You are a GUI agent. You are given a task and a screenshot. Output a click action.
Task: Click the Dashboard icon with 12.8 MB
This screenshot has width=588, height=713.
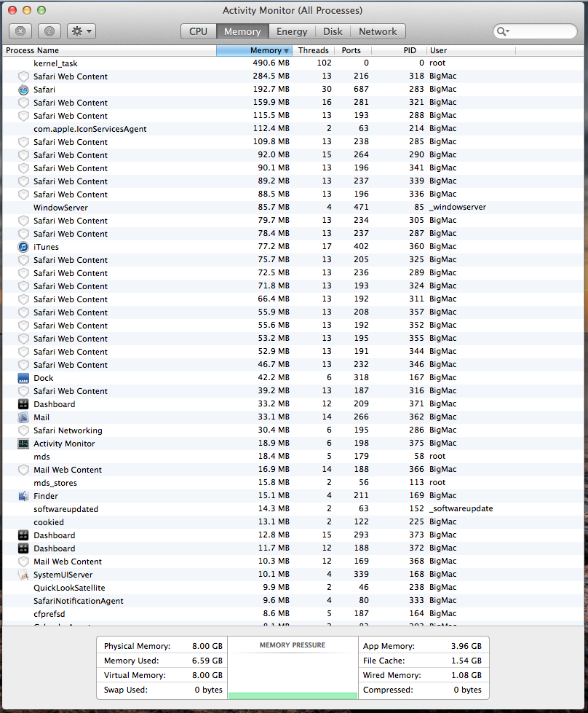click(23, 535)
